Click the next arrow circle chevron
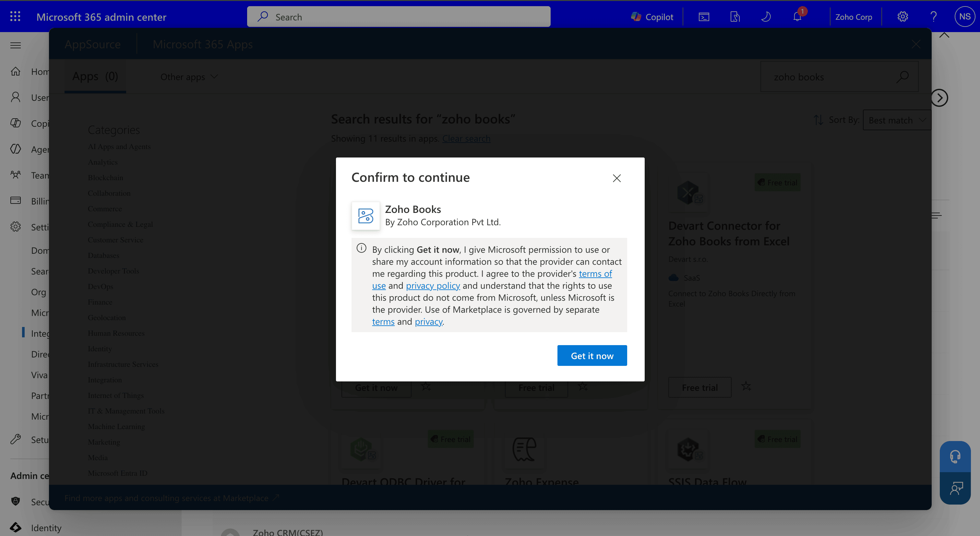This screenshot has width=980, height=536. pos(939,98)
